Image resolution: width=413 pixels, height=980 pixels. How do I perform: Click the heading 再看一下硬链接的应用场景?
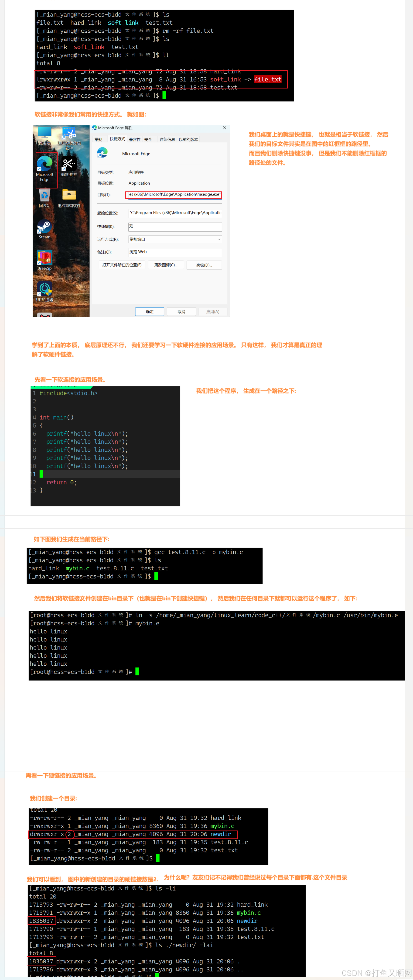coord(61,775)
